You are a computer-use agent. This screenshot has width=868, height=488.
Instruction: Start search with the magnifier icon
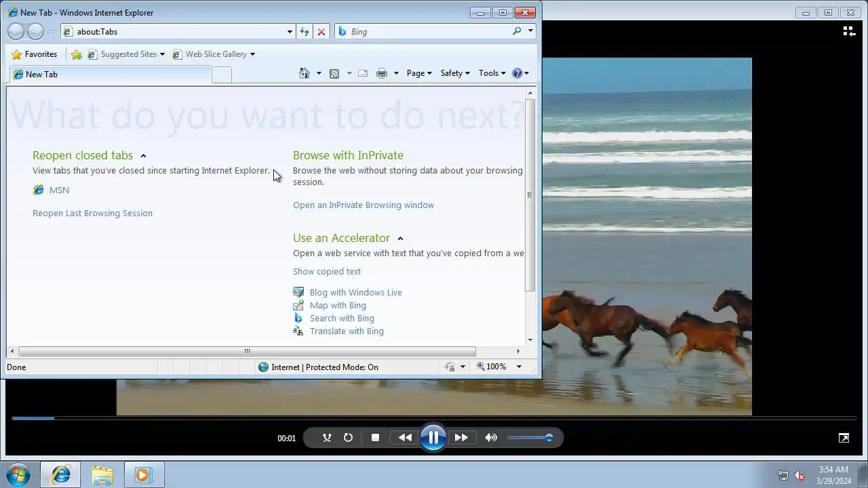tap(517, 31)
